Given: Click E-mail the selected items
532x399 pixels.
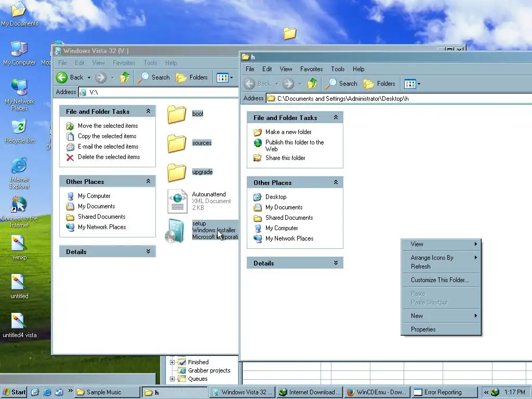Looking at the screenshot, I should [x=108, y=147].
